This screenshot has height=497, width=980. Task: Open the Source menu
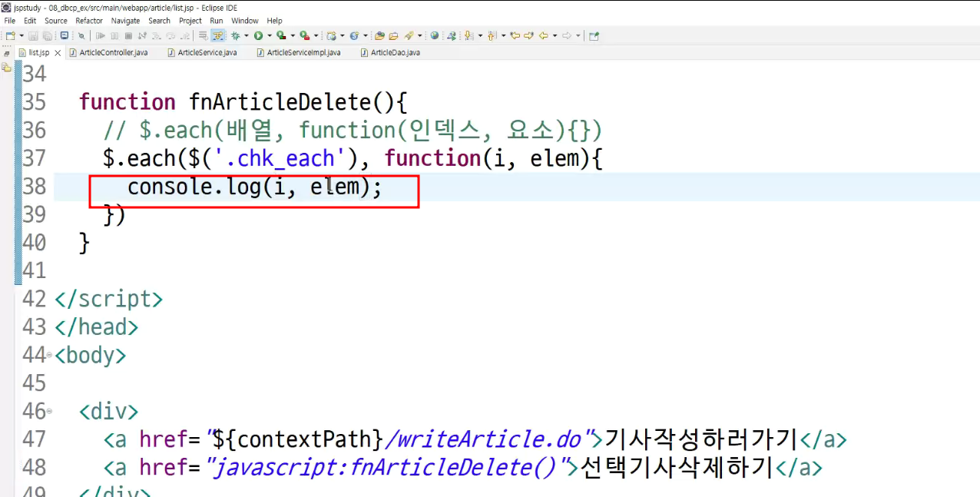(56, 21)
